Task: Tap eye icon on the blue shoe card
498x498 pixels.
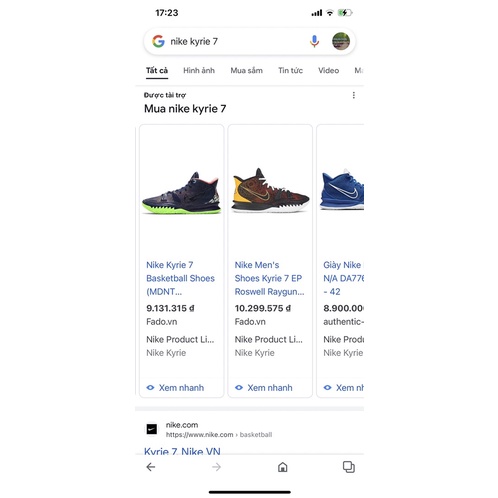Action: pos(328,388)
